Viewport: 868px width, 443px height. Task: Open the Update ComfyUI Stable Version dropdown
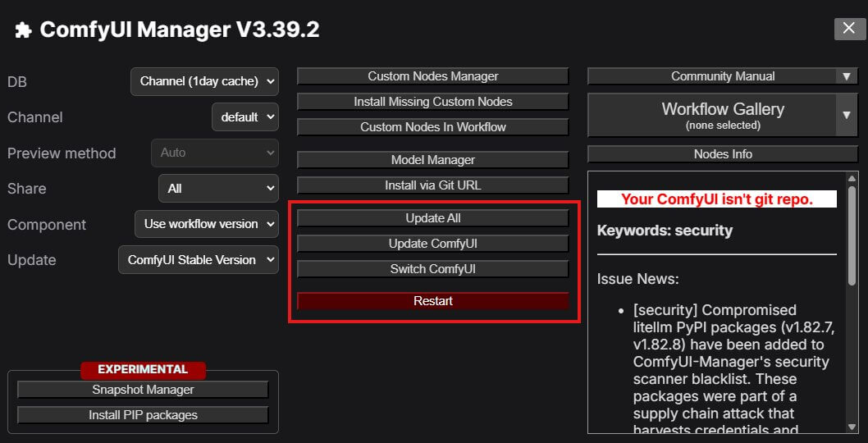(199, 260)
